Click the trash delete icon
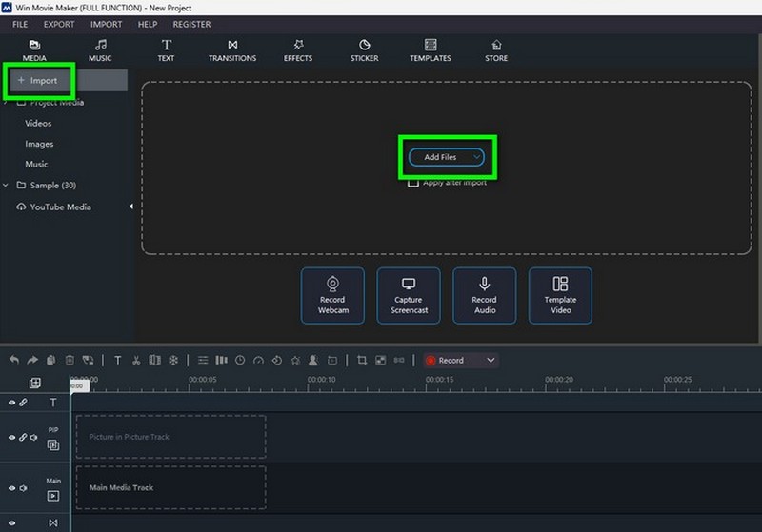 point(70,360)
